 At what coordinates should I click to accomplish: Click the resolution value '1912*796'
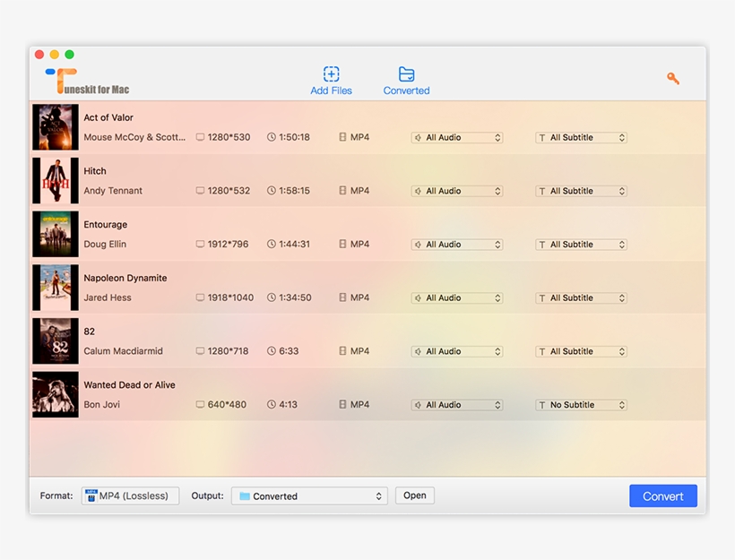click(228, 244)
